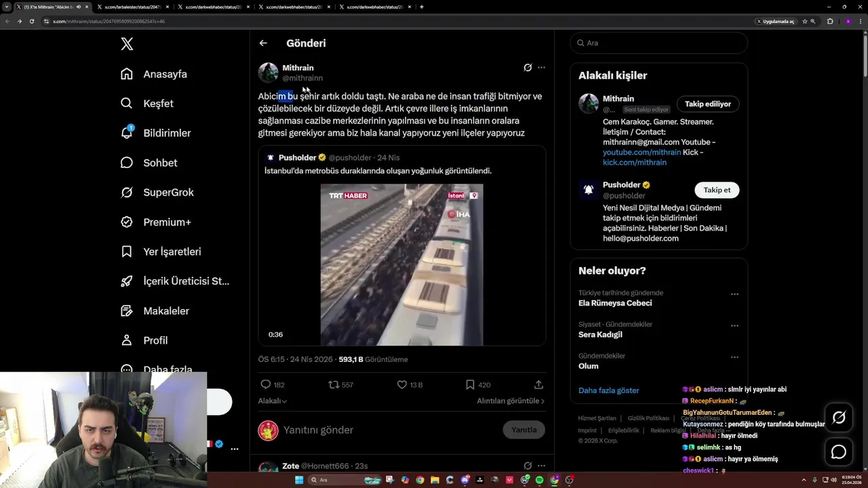Open Makaleler articles item
868x488 pixels.
[155, 310]
